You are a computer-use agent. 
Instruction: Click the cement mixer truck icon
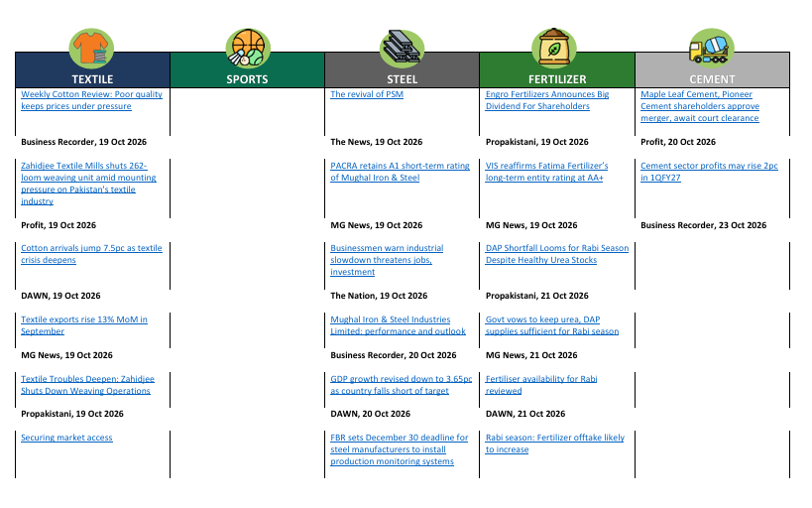click(712, 49)
